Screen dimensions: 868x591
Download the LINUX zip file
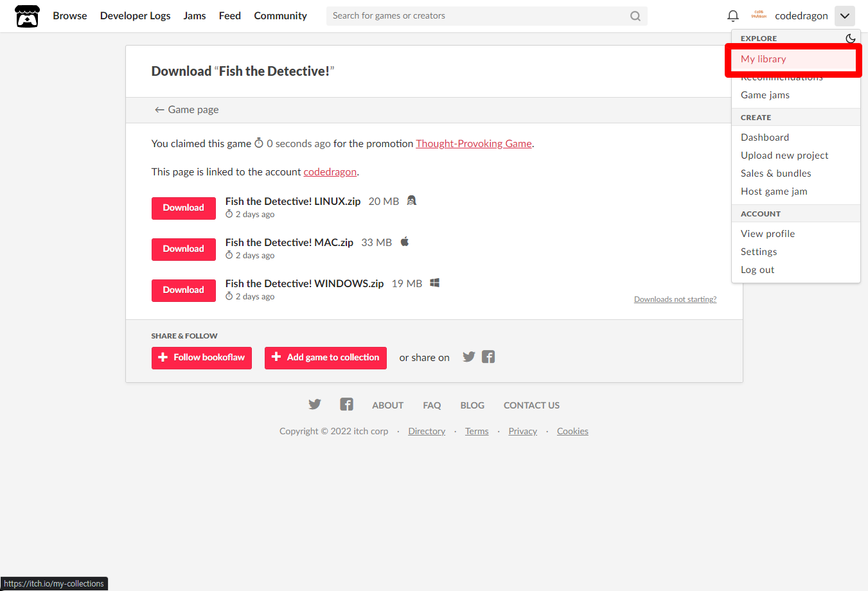[x=184, y=208]
